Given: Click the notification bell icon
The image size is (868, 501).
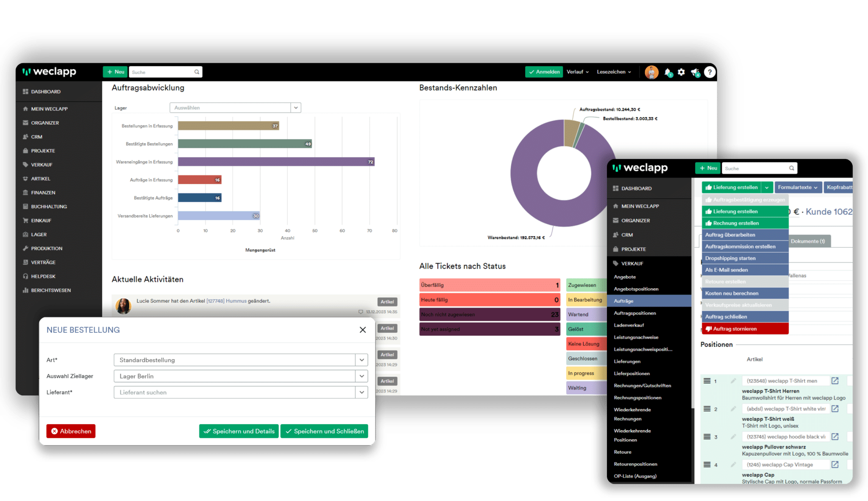Looking at the screenshot, I should pyautogui.click(x=668, y=72).
